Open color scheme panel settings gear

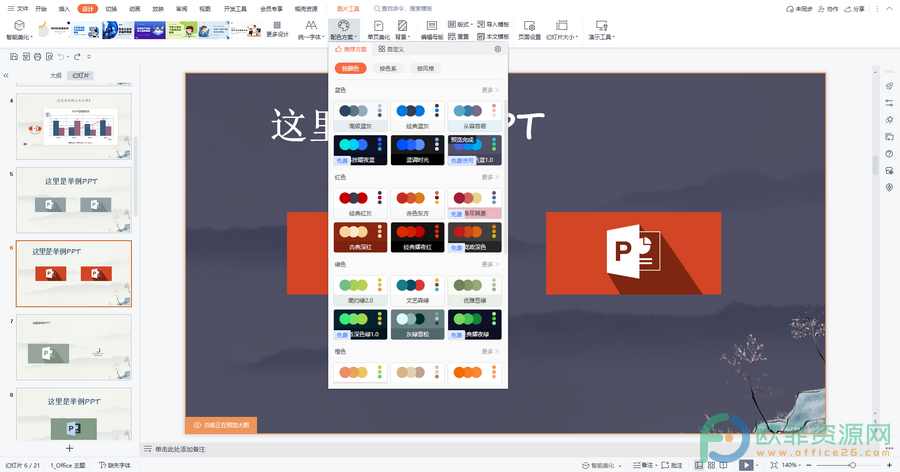[498, 49]
